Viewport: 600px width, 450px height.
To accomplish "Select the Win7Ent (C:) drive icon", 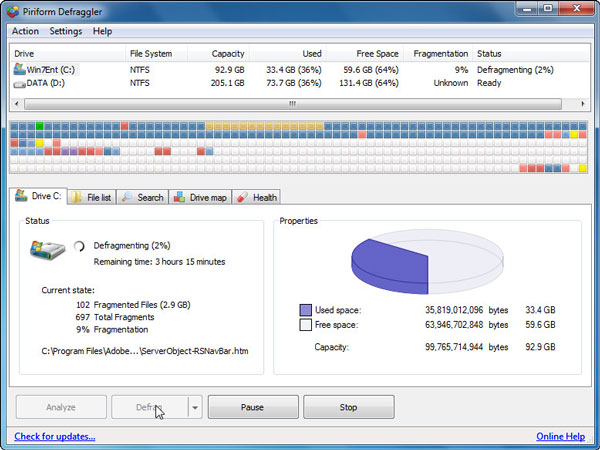I will click(19, 70).
